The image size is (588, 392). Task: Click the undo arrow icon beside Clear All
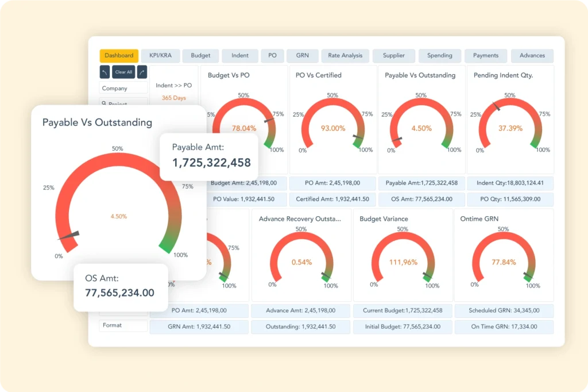105,72
